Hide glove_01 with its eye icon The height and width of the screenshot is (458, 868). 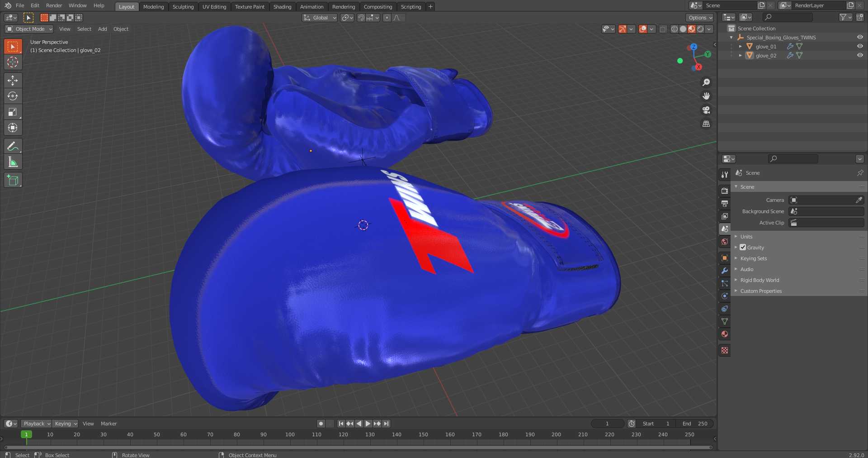click(x=860, y=46)
